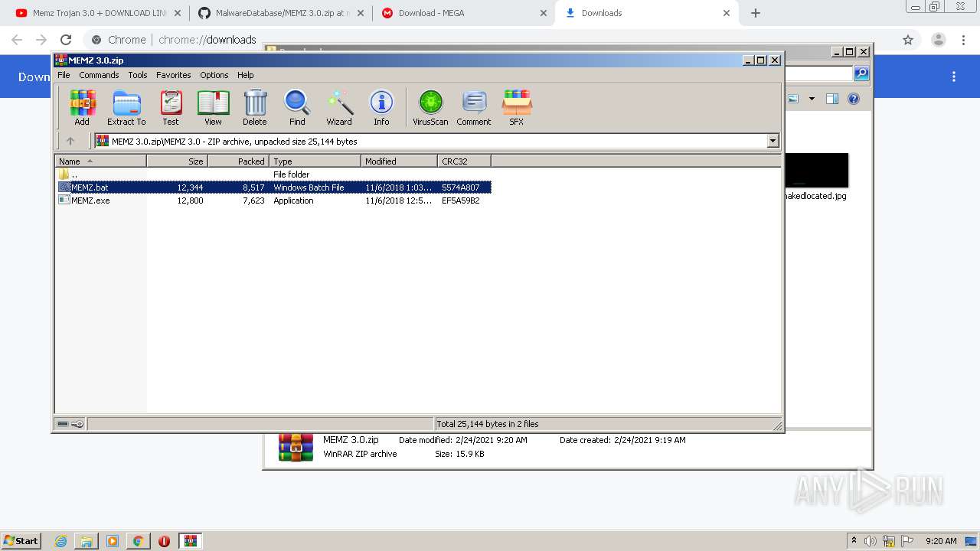Open the Favorites menu
The height and width of the screenshot is (551, 980).
(x=174, y=75)
